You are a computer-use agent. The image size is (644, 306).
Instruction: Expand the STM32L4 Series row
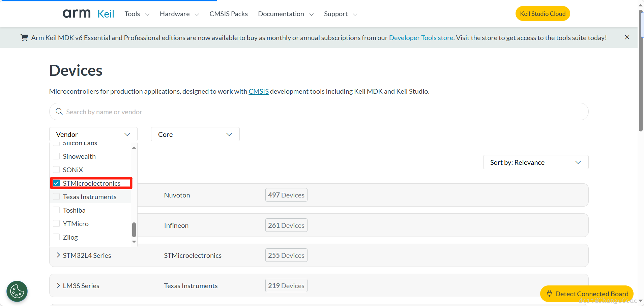(x=58, y=255)
